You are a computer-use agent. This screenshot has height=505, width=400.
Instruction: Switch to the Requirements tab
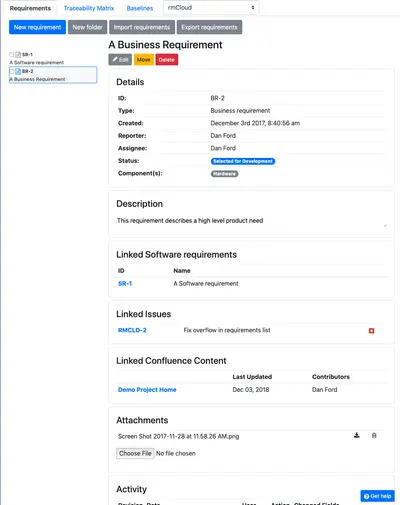tap(30, 8)
